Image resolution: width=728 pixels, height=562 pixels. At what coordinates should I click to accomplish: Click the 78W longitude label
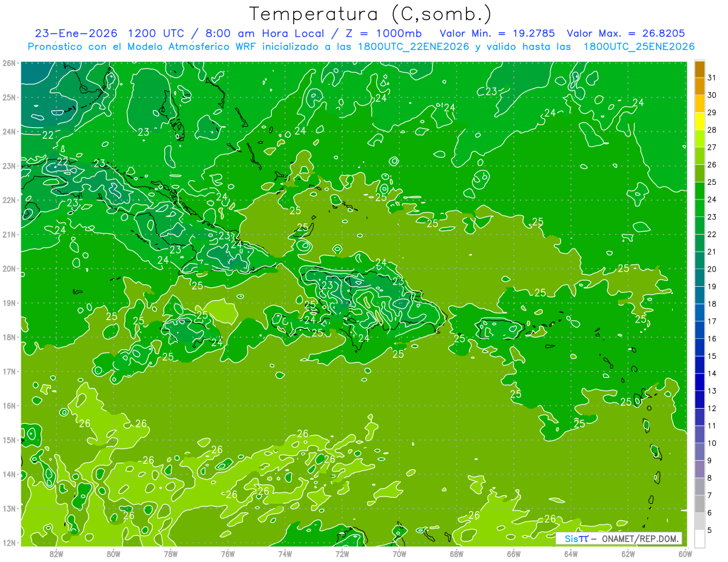tap(170, 554)
